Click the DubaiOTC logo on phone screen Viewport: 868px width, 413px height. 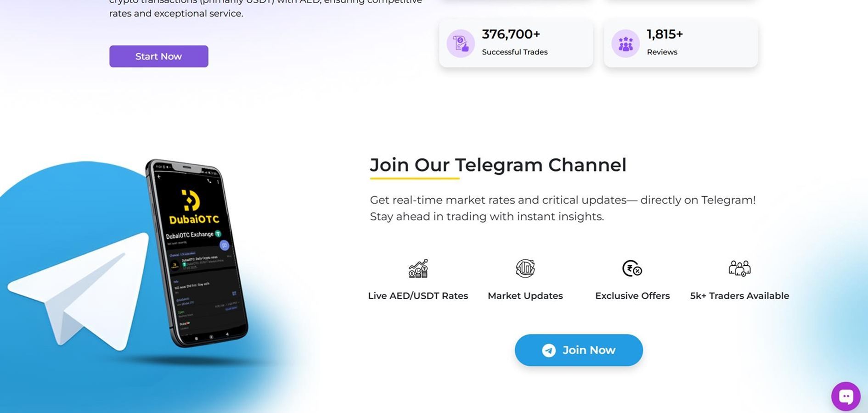click(193, 208)
